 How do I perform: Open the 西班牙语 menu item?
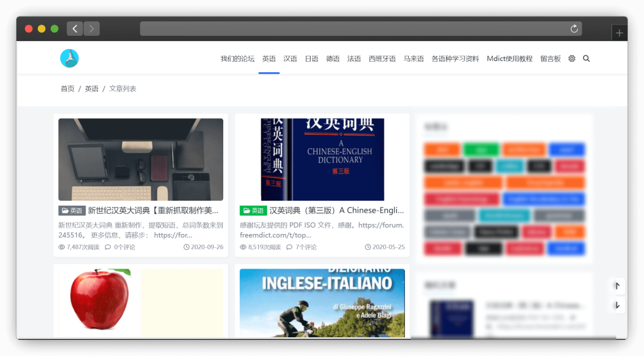[382, 58]
